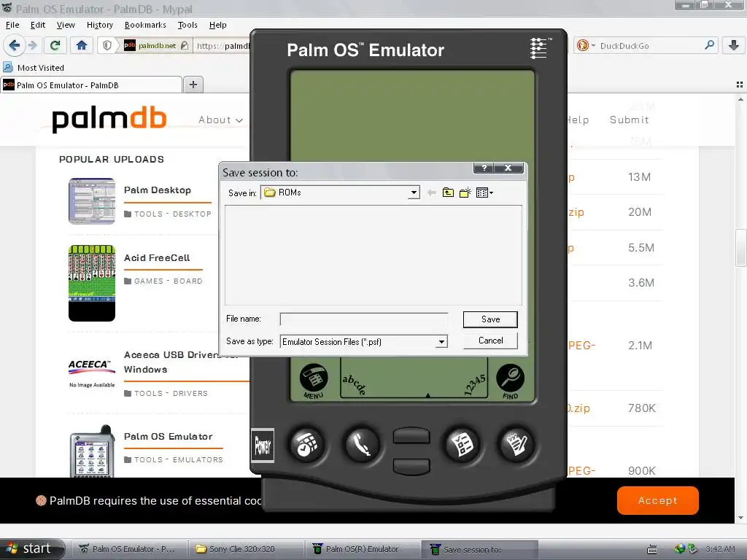747x560 pixels.
Task: Create new folder icon in dialog
Action: click(465, 192)
